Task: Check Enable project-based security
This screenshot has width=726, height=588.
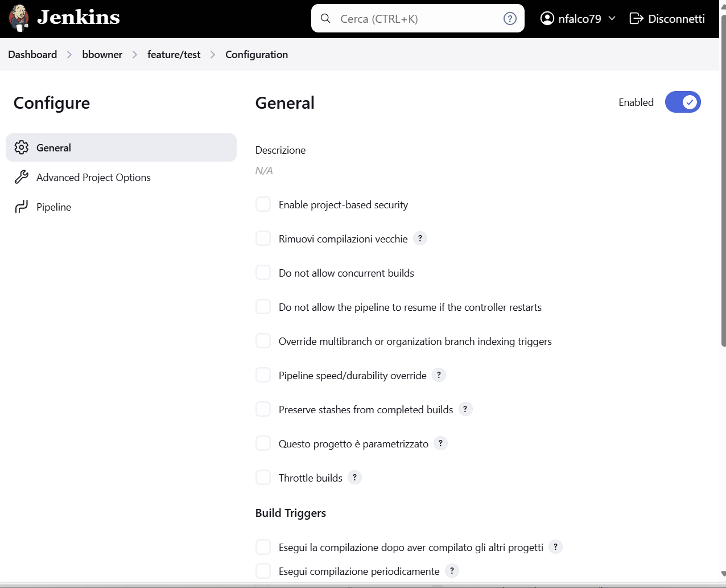Action: [263, 204]
